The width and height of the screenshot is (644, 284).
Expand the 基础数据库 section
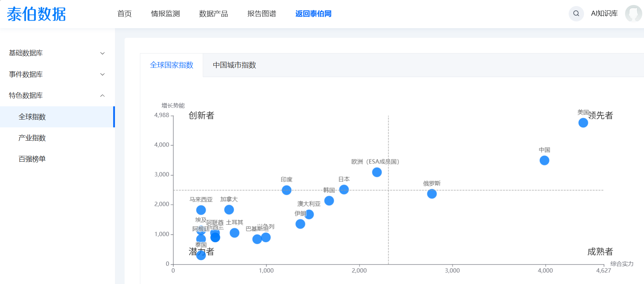(57, 53)
